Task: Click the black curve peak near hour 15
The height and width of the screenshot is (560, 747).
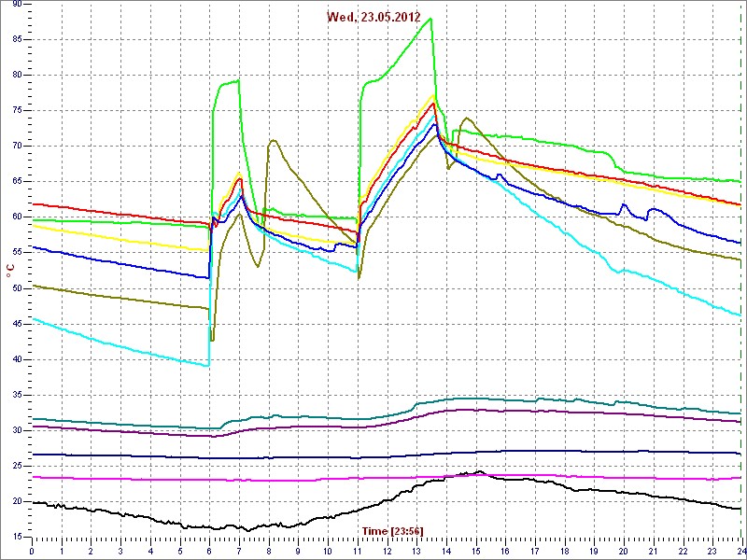Action: point(480,471)
